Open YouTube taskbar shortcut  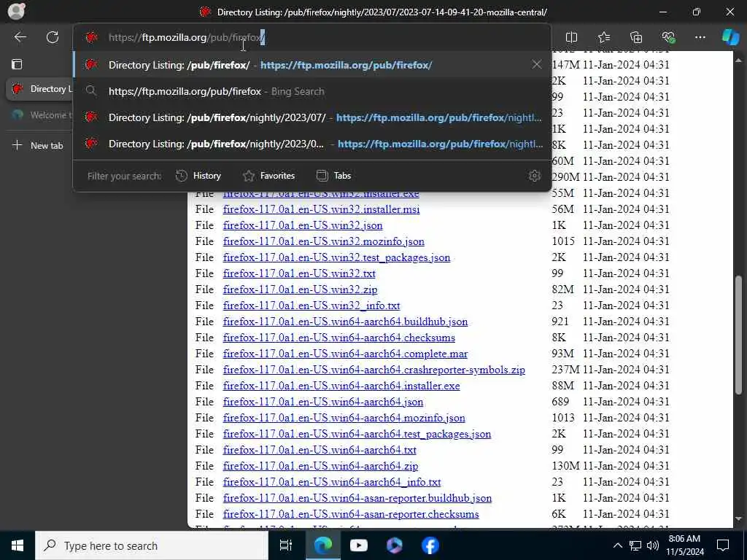[359, 545]
